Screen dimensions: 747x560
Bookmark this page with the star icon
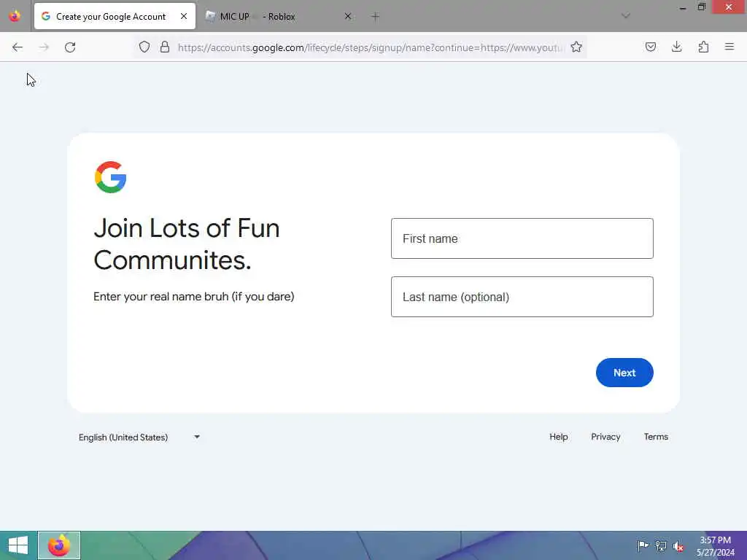[x=576, y=47]
